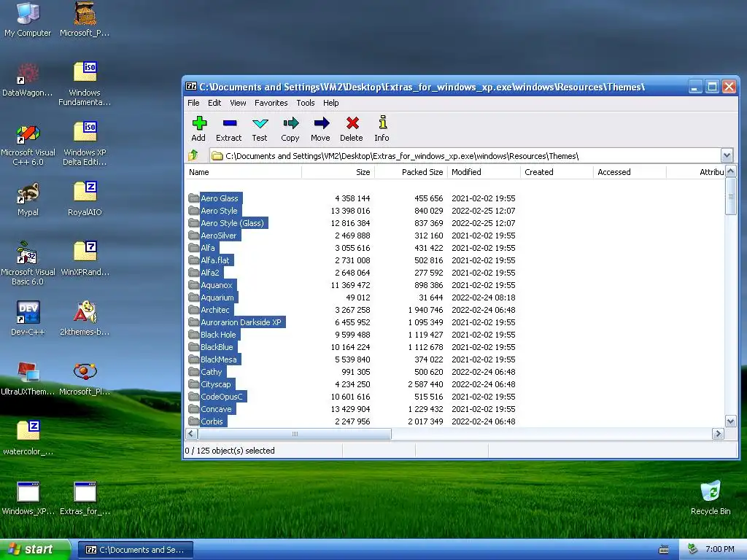
Task: Select WinXPRand archive desktop icon
Action: [x=85, y=259]
